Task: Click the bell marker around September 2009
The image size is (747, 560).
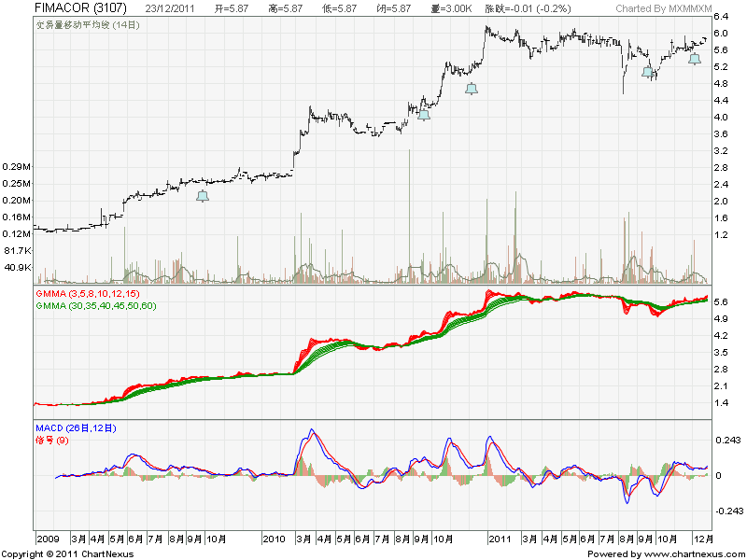Action: (202, 196)
